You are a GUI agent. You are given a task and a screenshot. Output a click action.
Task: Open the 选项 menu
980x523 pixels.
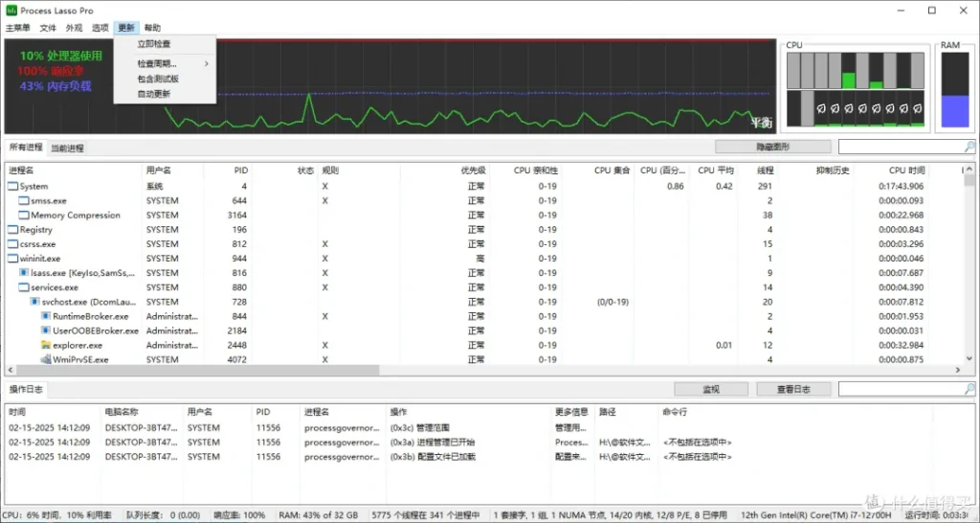tap(100, 28)
